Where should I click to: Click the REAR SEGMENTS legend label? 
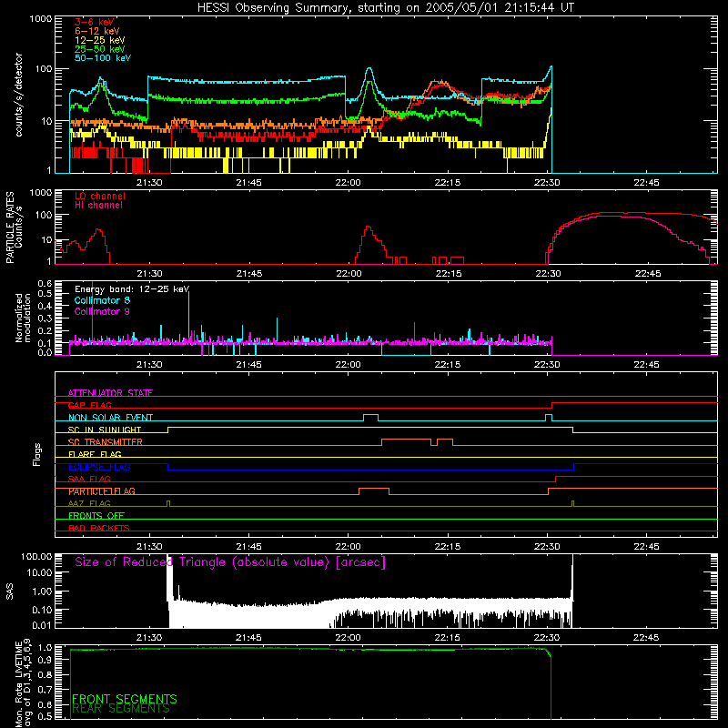[121, 709]
